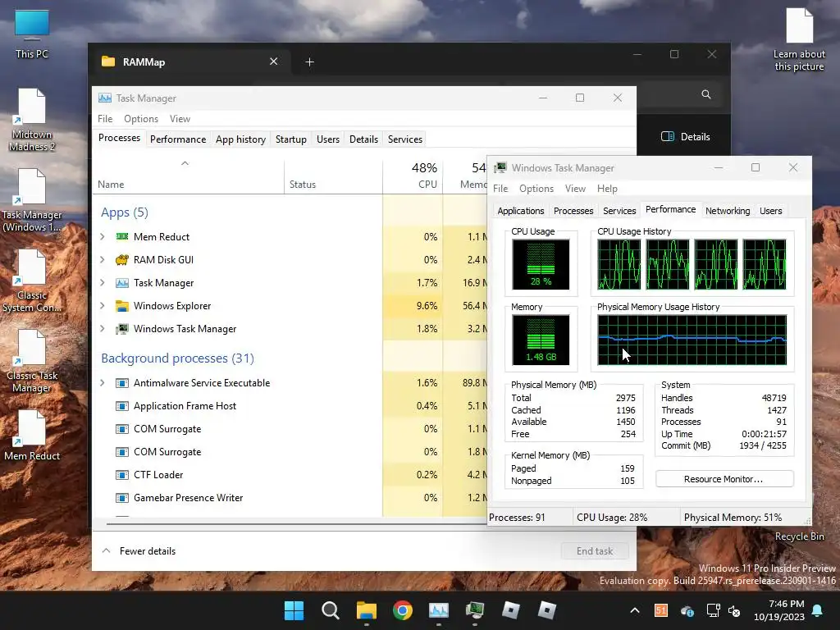Screen dimensions: 840x630
Task: Open the taskbar Search magnifier
Action: click(330, 610)
